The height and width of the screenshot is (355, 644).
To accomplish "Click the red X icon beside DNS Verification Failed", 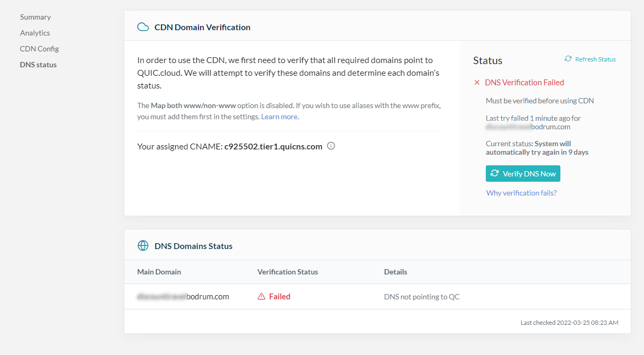I will pyautogui.click(x=477, y=83).
